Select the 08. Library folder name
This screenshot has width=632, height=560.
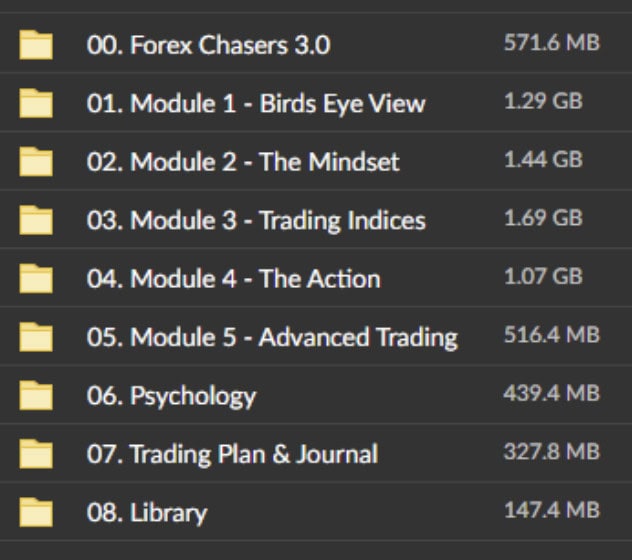(x=147, y=513)
